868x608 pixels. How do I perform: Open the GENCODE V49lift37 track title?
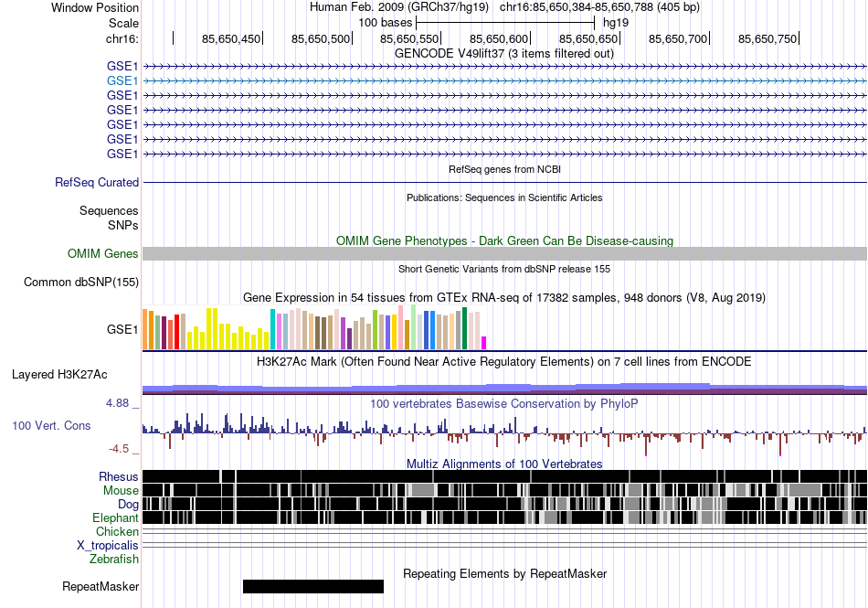(x=503, y=54)
